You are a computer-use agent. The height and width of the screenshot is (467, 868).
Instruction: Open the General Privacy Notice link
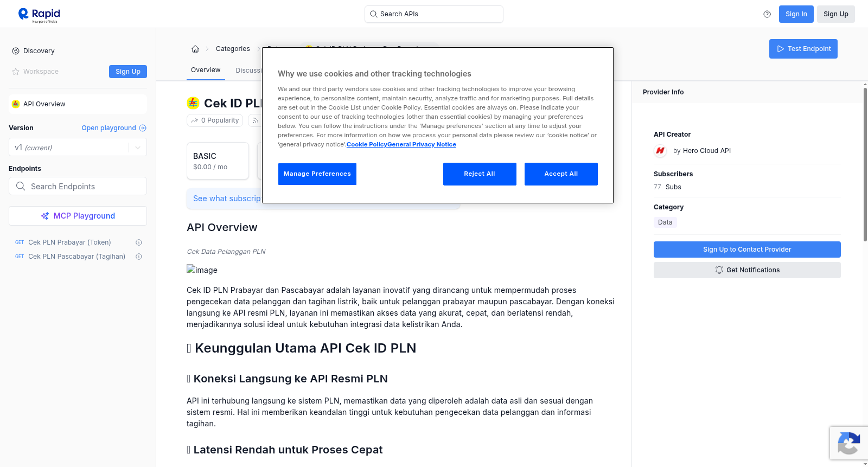click(x=422, y=144)
